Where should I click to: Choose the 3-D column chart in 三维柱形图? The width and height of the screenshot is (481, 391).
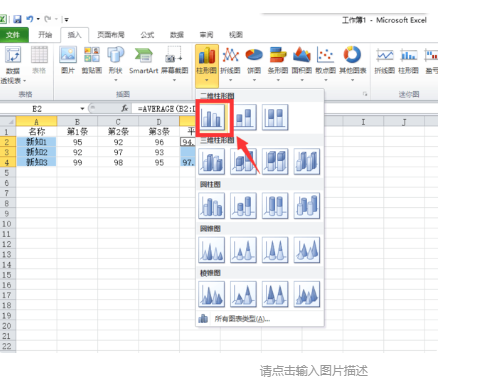(307, 162)
